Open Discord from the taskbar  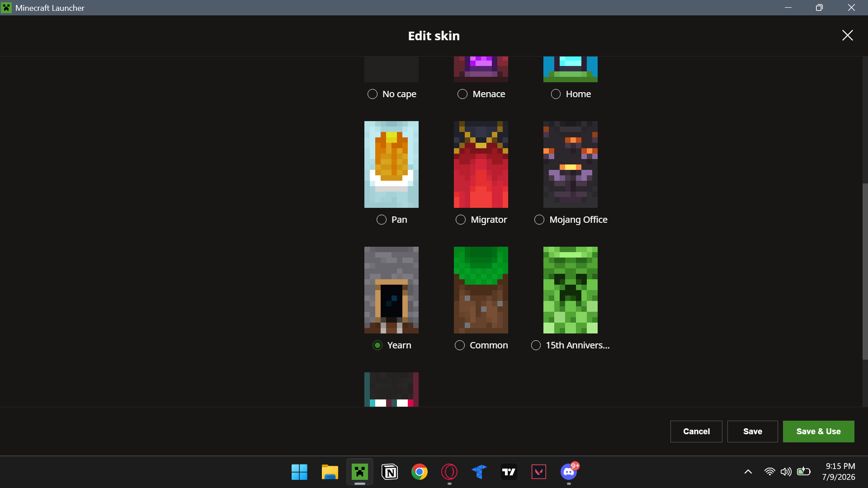[x=569, y=472]
